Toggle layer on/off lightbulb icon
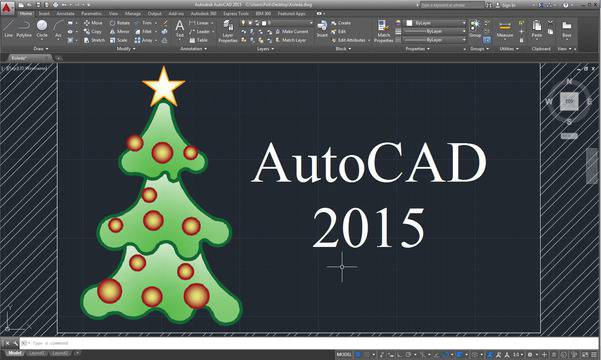This screenshot has height=360, width=601. tap(243, 23)
